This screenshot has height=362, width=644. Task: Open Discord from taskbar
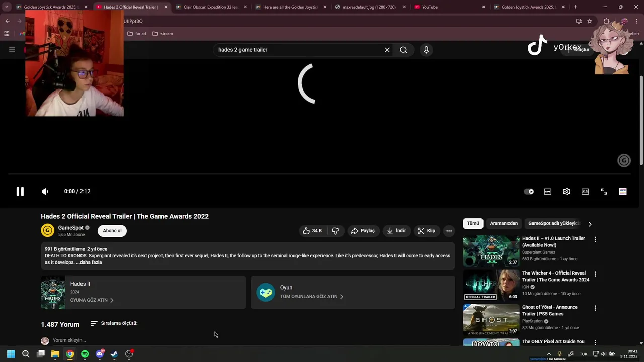(x=100, y=354)
